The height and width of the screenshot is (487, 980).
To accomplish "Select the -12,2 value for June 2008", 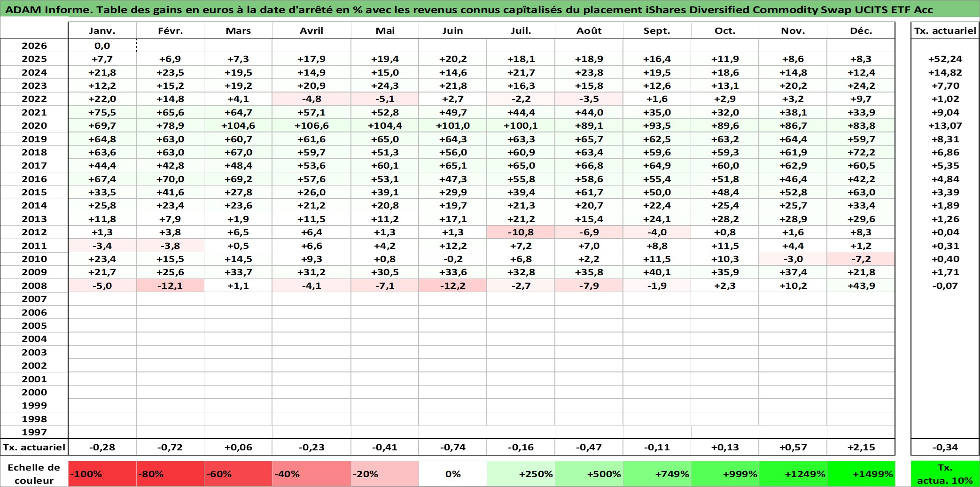I will pos(453,286).
